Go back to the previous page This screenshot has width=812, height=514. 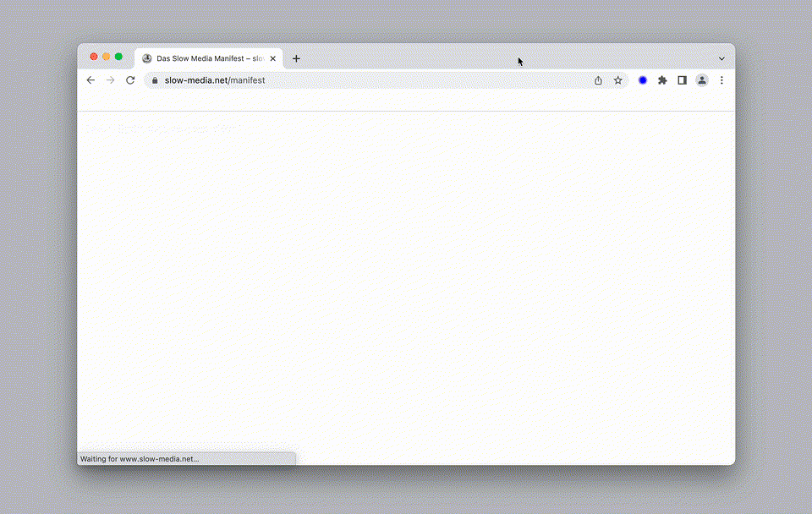[x=91, y=80]
